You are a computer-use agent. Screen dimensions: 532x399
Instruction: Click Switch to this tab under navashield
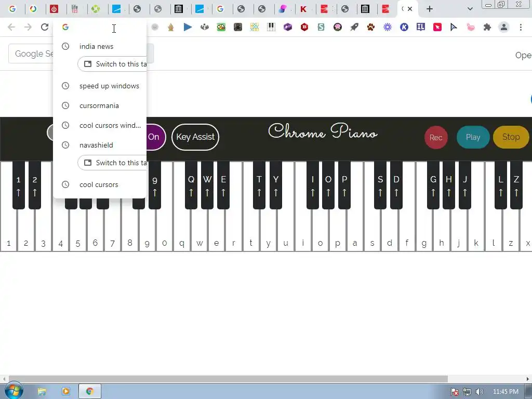coord(112,163)
